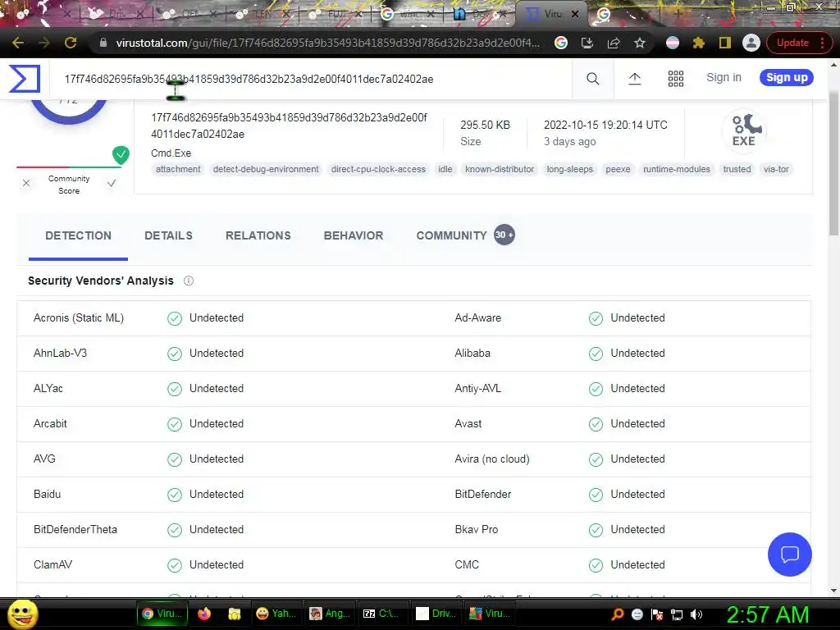Click the 'runtime-modules' tag
Viewport: 840px width, 630px height.
point(677,169)
